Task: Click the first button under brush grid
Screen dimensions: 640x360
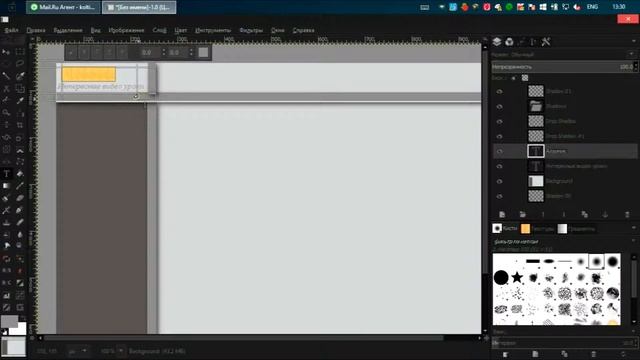Action: (x=505, y=354)
